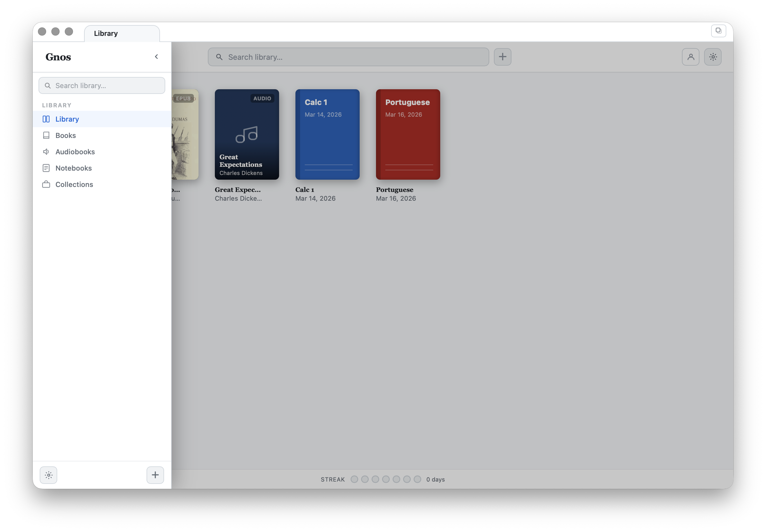Click the first streak day circle
Screen dimensions: 766x532
(x=354, y=479)
